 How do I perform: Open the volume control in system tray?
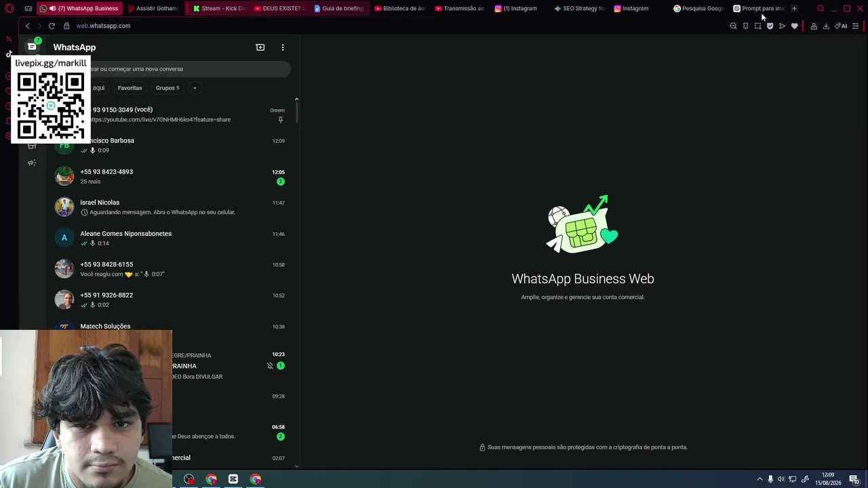click(x=781, y=479)
